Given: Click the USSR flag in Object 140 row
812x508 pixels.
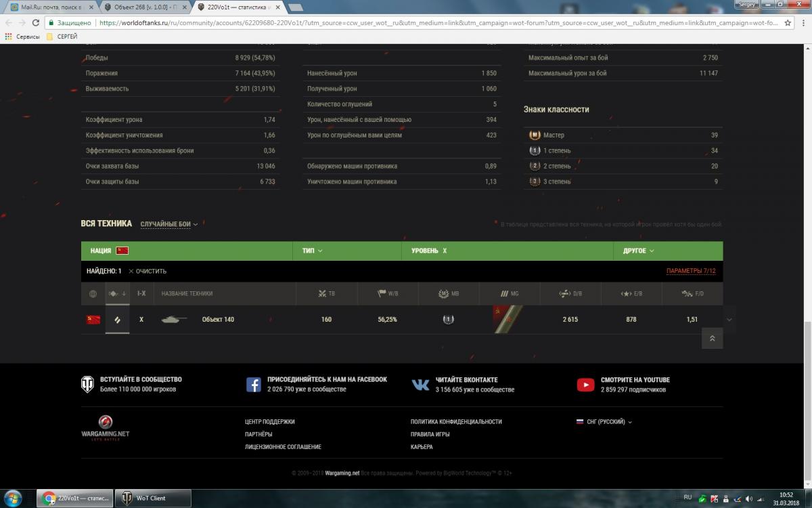Looking at the screenshot, I should pyautogui.click(x=93, y=319).
